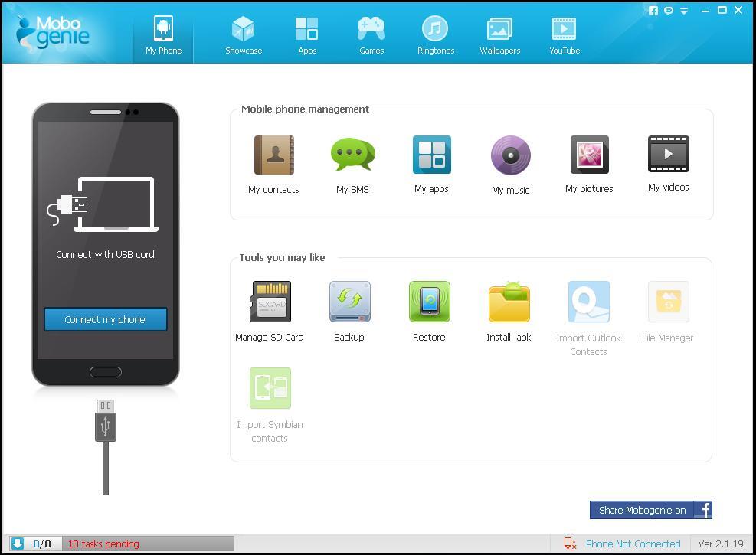Screen dimensions: 756x555
Task: Open My contacts address book icon
Action: (274, 155)
